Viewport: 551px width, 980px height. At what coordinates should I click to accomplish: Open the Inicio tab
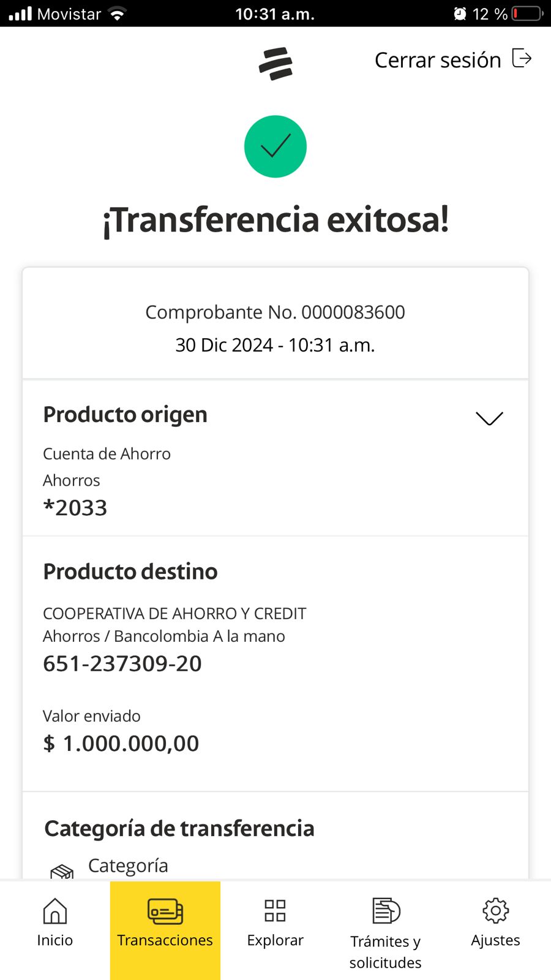(55, 940)
